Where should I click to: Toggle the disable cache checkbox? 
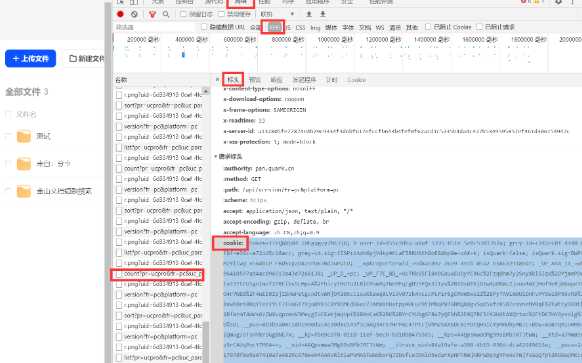coord(222,14)
